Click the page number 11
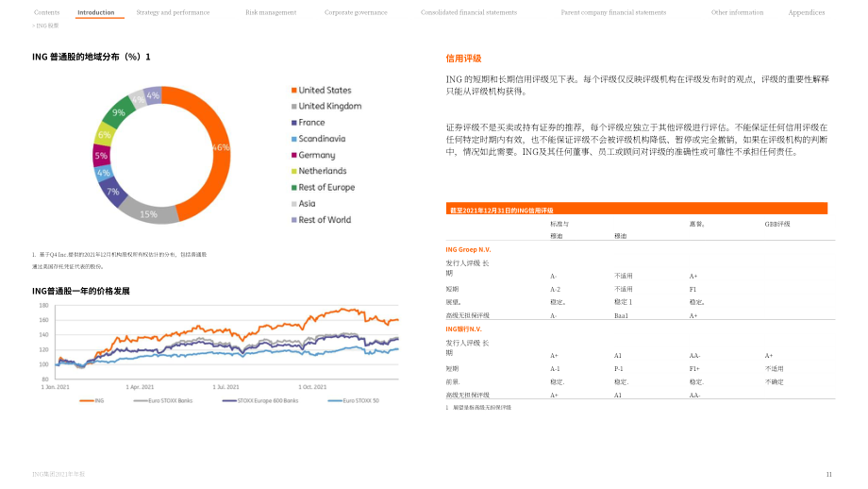Viewport: 868px width, 489px height. (829, 475)
